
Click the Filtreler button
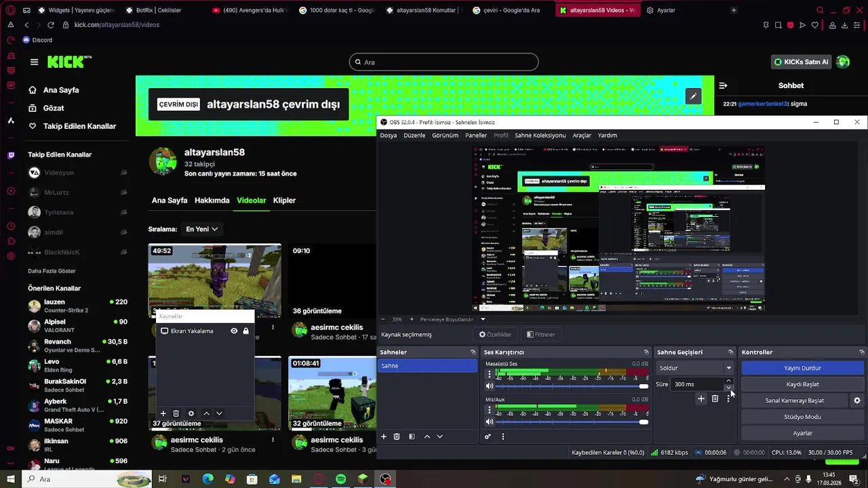click(x=540, y=334)
